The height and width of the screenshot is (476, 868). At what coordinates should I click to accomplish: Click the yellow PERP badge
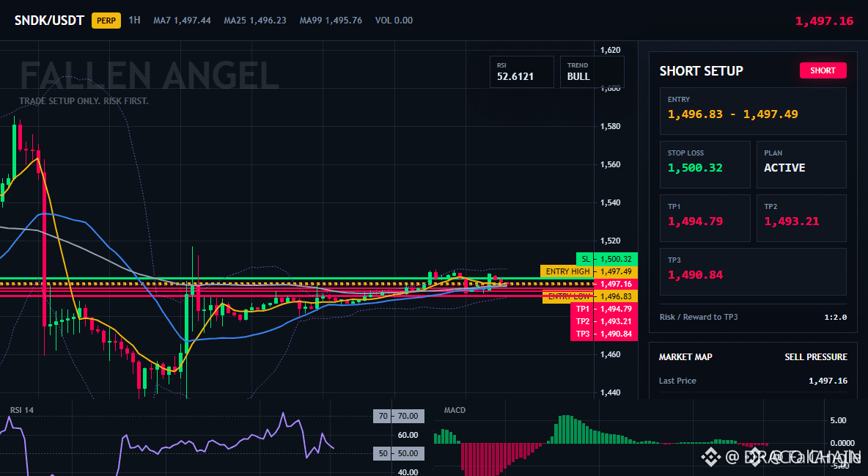(106, 21)
